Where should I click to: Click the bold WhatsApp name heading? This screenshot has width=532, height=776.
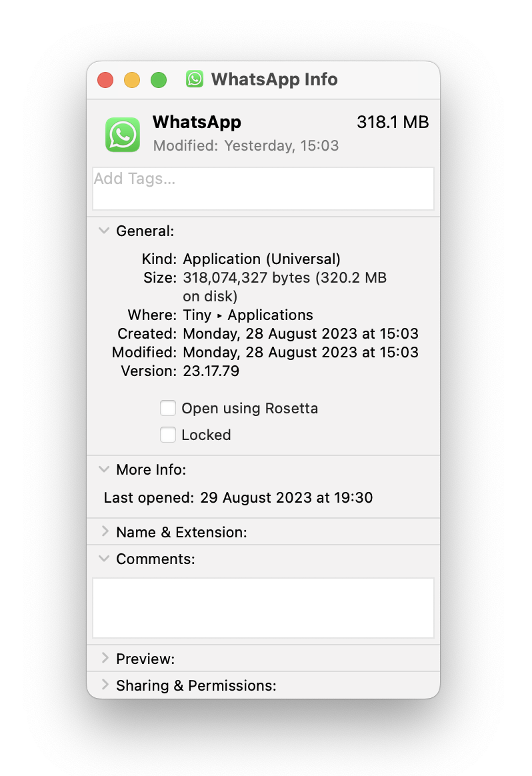[x=197, y=122]
